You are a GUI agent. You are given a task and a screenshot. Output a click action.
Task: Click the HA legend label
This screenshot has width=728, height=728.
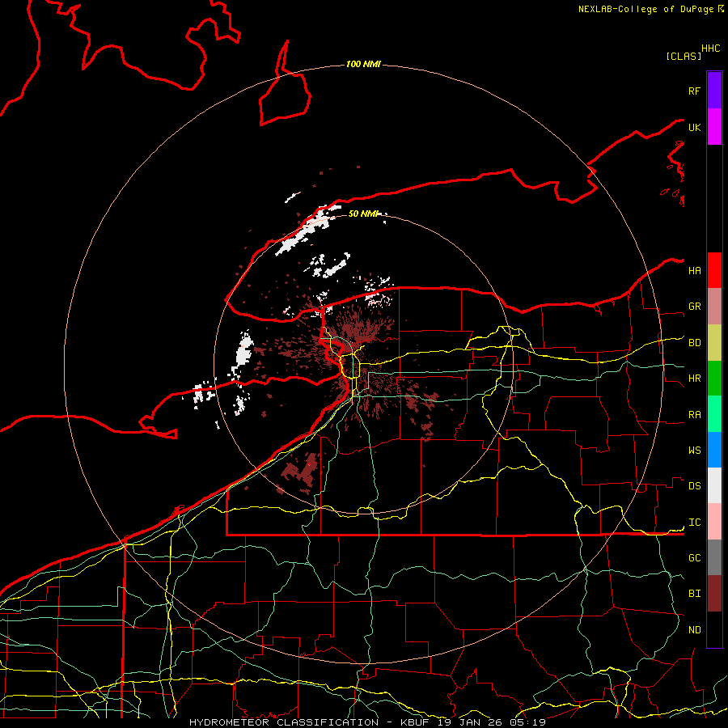[694, 270]
